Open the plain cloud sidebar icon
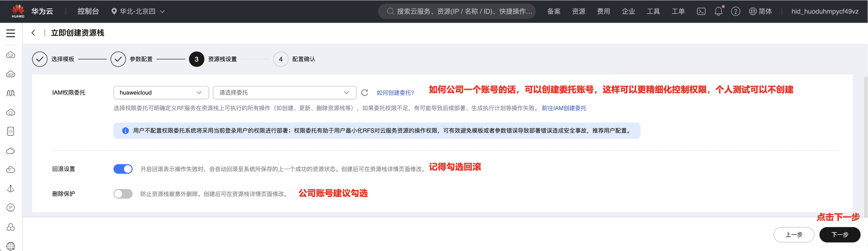868x251 pixels. [x=11, y=151]
